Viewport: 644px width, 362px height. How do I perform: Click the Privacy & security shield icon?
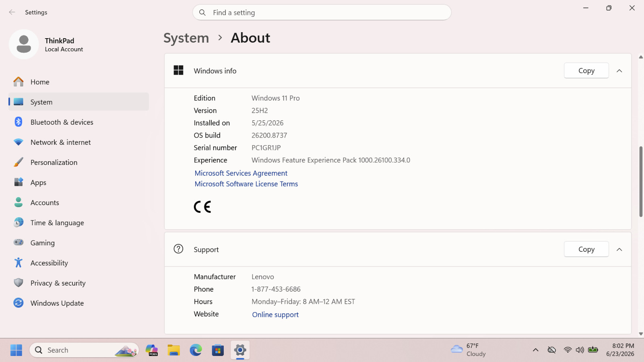click(x=19, y=283)
